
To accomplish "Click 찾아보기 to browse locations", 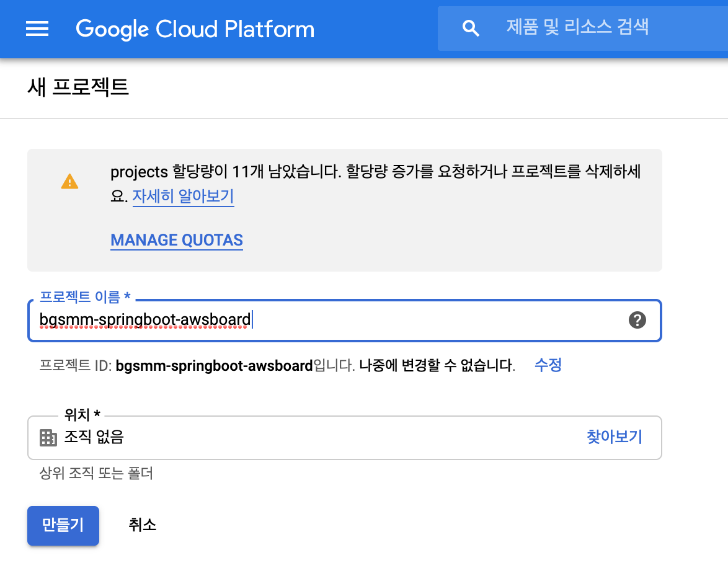I will [614, 437].
